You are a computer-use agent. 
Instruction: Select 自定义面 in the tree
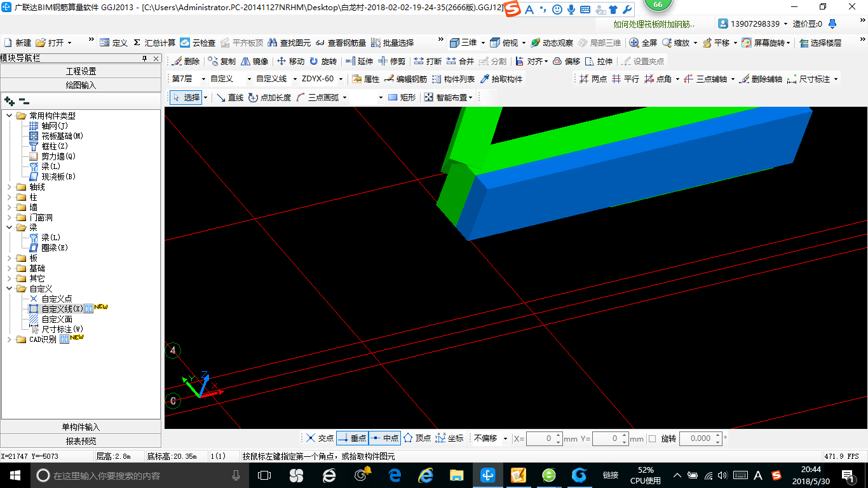point(57,319)
